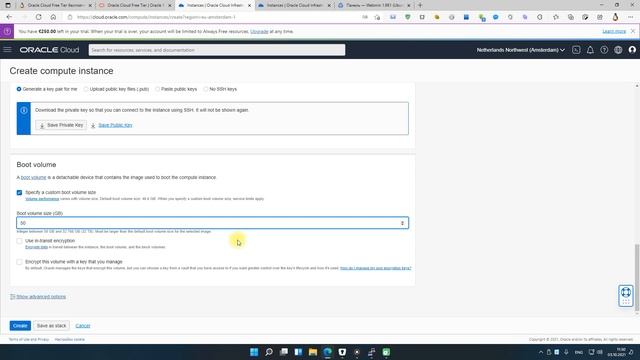The height and width of the screenshot is (360, 640).
Task: Click the penguin profile icon in browser toolbar
Action: pyautogui.click(x=615, y=17)
